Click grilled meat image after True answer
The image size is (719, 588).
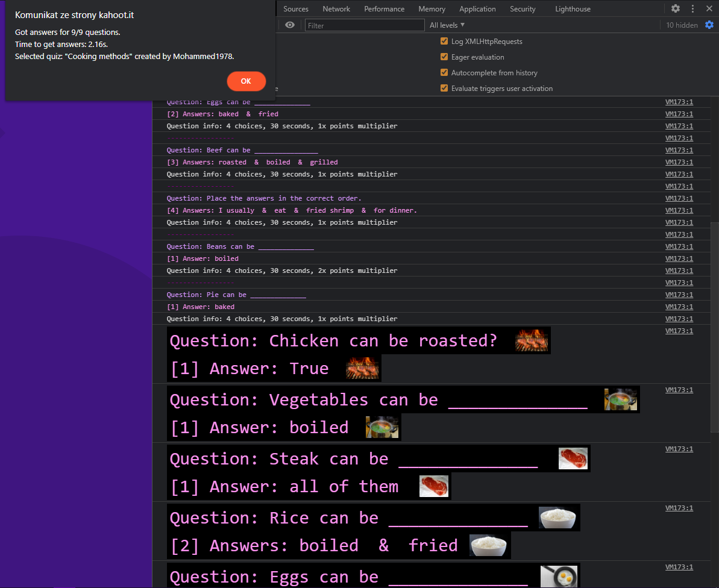click(362, 368)
